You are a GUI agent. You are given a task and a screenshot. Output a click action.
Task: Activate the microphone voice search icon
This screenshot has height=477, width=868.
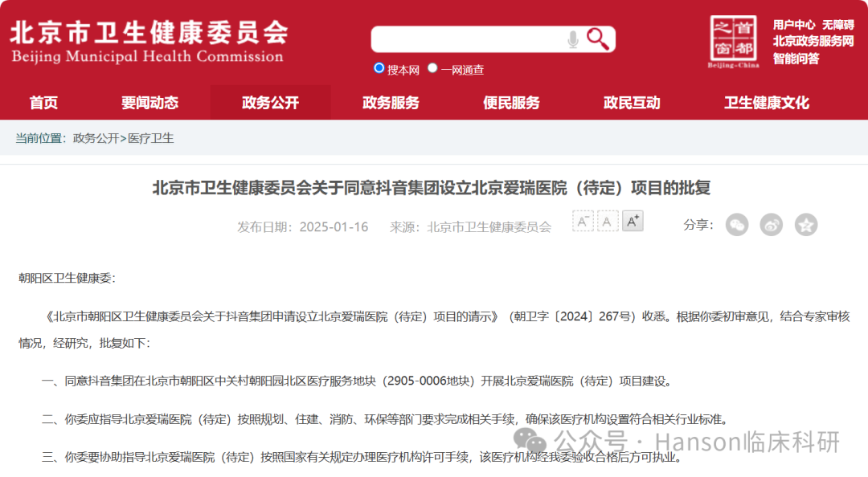573,39
